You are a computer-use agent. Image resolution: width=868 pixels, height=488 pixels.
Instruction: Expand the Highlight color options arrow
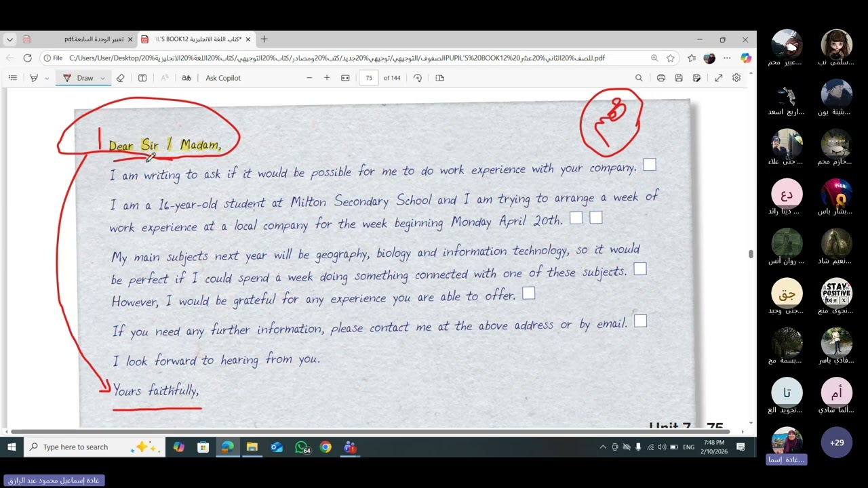tap(47, 78)
